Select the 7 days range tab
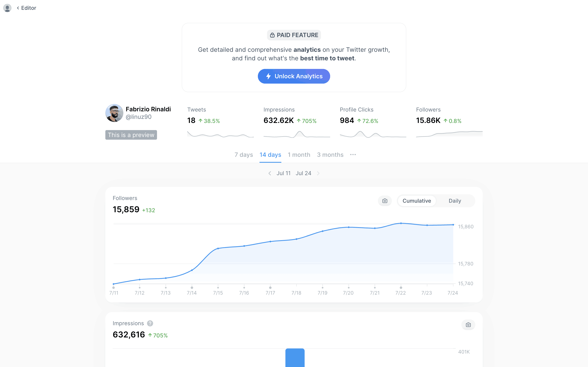Image resolution: width=588 pixels, height=367 pixels. [x=243, y=155]
